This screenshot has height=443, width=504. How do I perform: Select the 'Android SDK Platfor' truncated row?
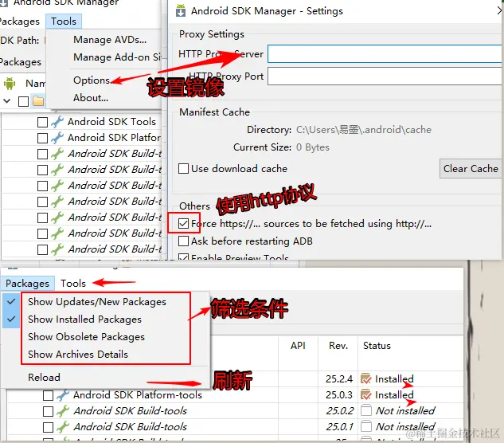(114, 138)
